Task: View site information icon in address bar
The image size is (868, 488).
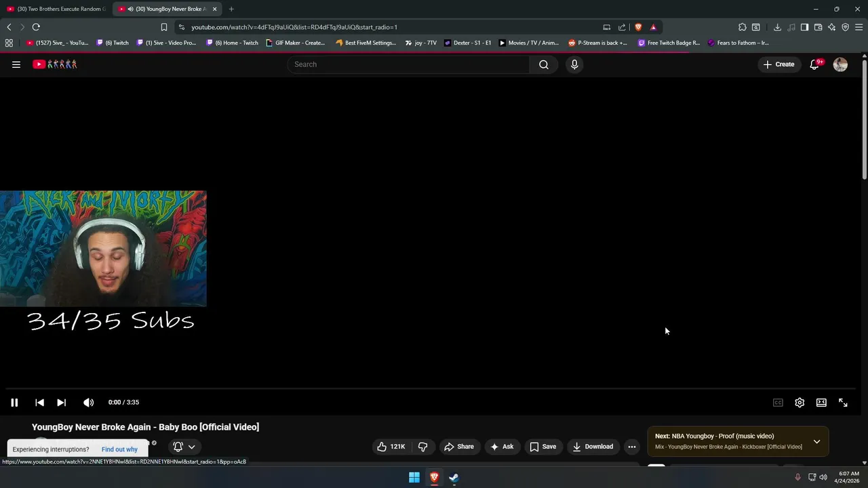Action: 182,27
